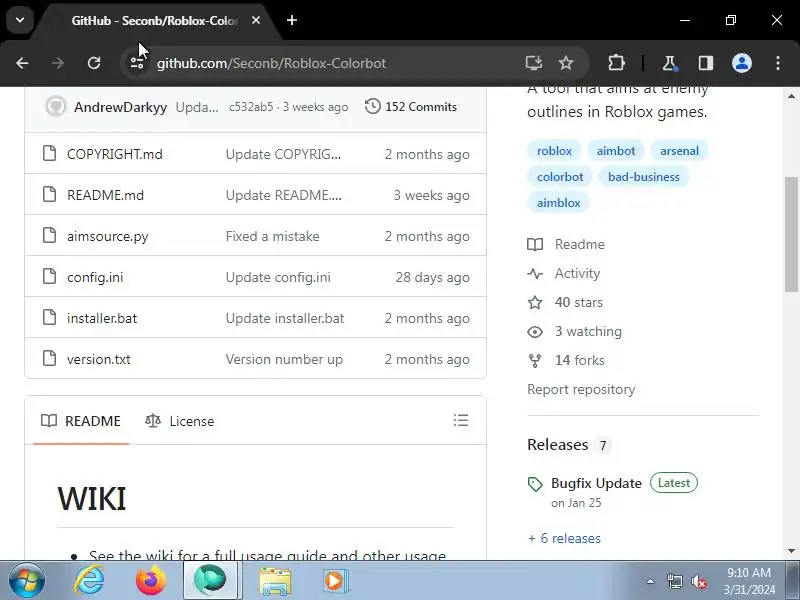Screen dimensions: 800x600
Task: Launch Internet Explorer from taskbar
Action: coord(90,580)
